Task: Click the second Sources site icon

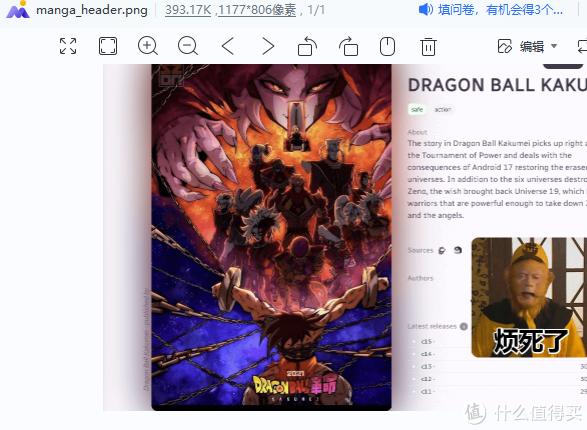Action: coord(457,250)
